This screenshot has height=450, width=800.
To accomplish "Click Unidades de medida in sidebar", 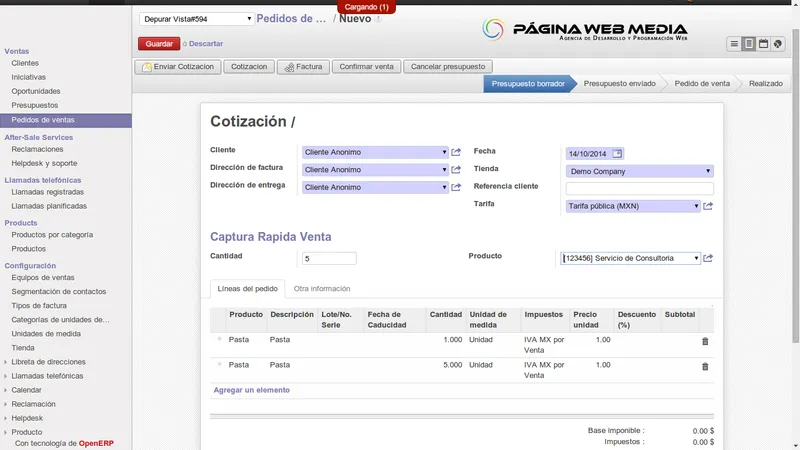I will (46, 334).
